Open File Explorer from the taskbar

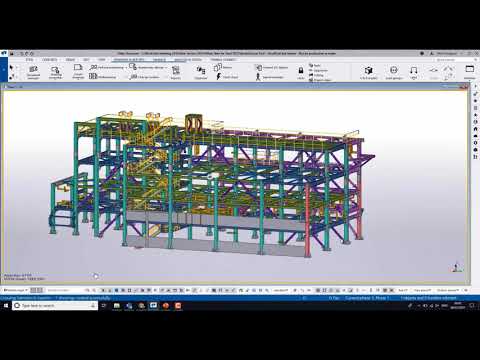[x=117, y=305]
